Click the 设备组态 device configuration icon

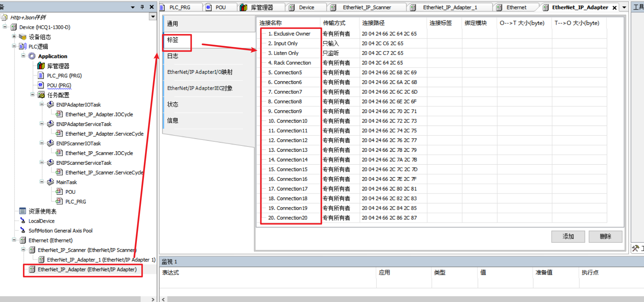[x=22, y=37]
